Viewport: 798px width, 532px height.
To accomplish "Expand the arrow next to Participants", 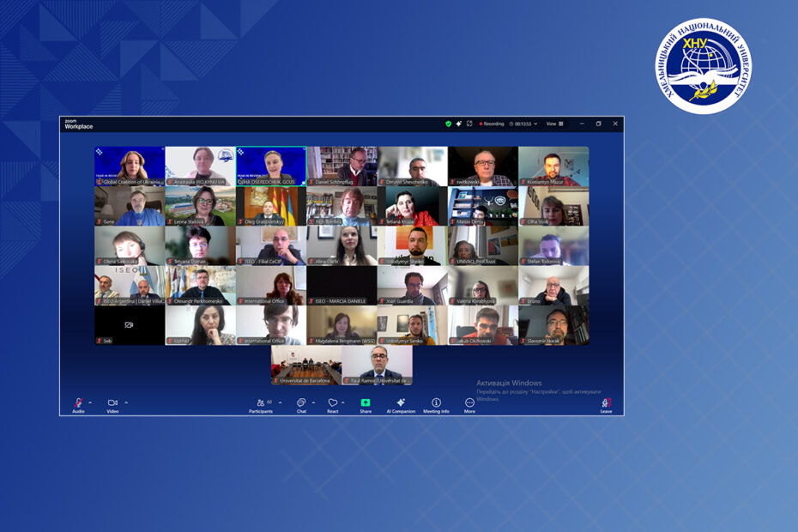I will (280, 402).
